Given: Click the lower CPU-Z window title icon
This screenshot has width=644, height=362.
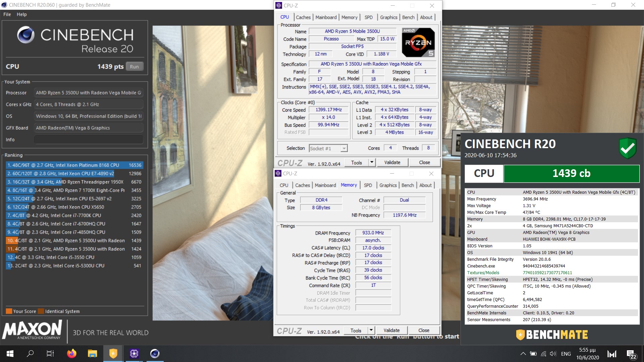Looking at the screenshot, I should [278, 173].
